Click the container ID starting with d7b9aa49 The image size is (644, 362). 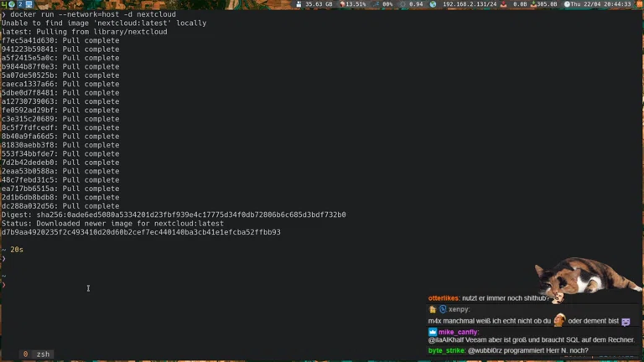[141, 232]
